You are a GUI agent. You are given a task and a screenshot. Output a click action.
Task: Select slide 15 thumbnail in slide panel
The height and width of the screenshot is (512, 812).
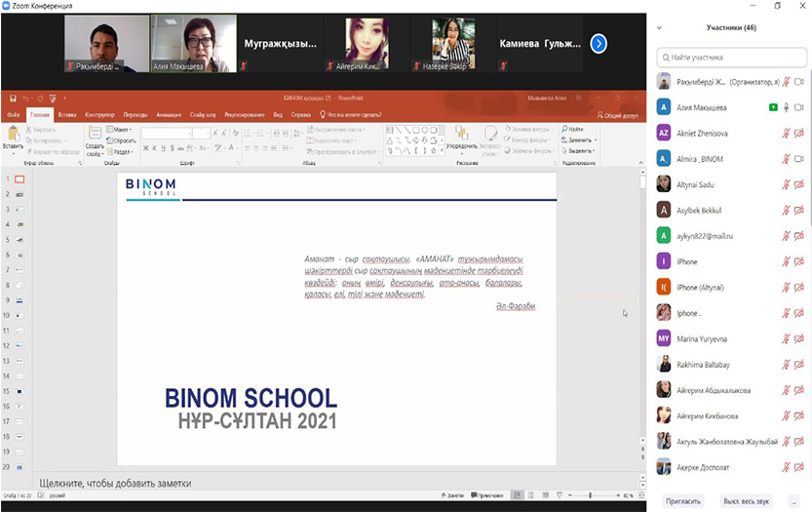click(x=19, y=392)
